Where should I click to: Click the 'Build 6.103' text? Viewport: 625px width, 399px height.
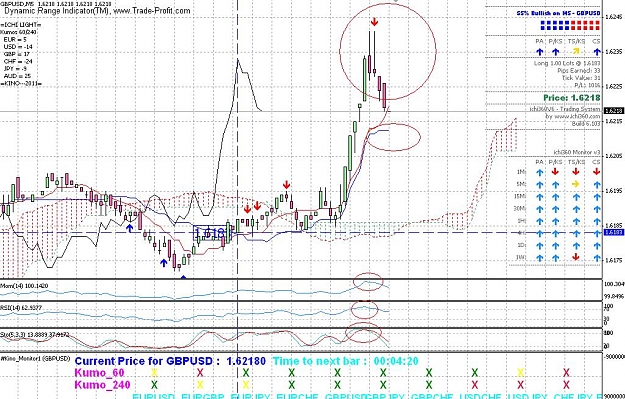[x=586, y=124]
